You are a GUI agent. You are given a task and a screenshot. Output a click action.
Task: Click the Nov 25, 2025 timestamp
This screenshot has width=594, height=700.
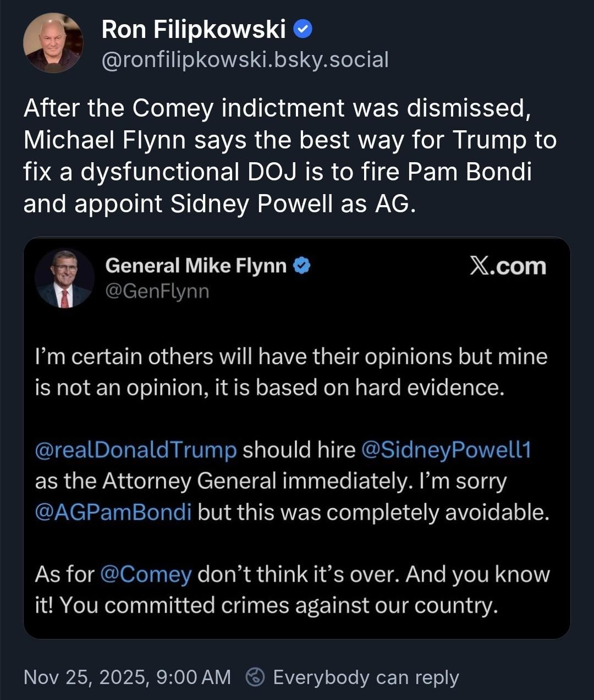[127, 677]
